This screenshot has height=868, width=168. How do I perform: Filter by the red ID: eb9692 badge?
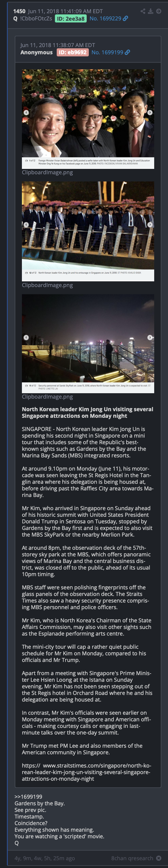(x=73, y=52)
